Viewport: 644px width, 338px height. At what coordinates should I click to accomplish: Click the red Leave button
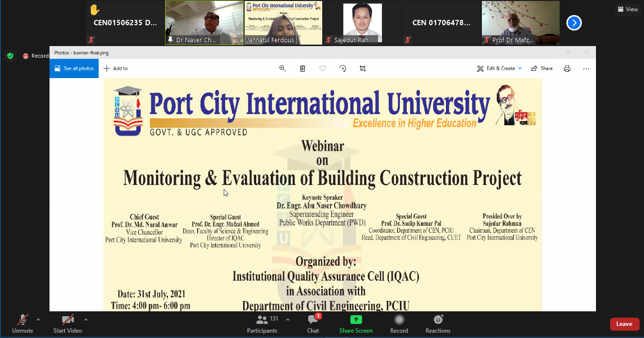pos(624,324)
